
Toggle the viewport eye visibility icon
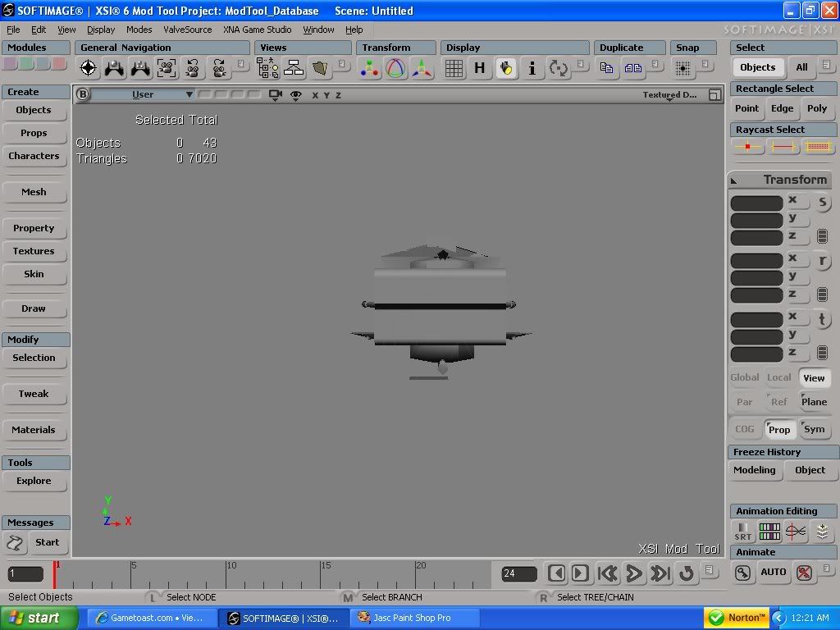(295, 95)
